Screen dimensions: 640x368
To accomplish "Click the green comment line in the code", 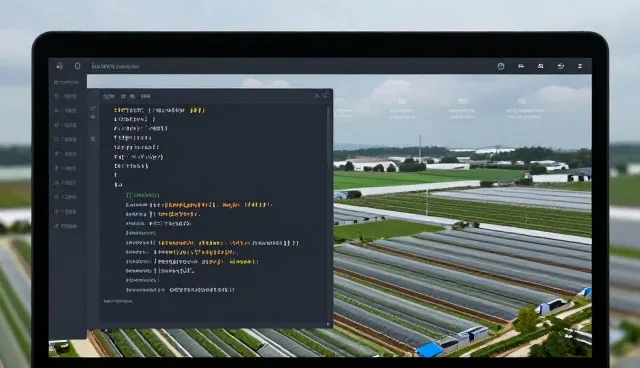I will tap(142, 195).
